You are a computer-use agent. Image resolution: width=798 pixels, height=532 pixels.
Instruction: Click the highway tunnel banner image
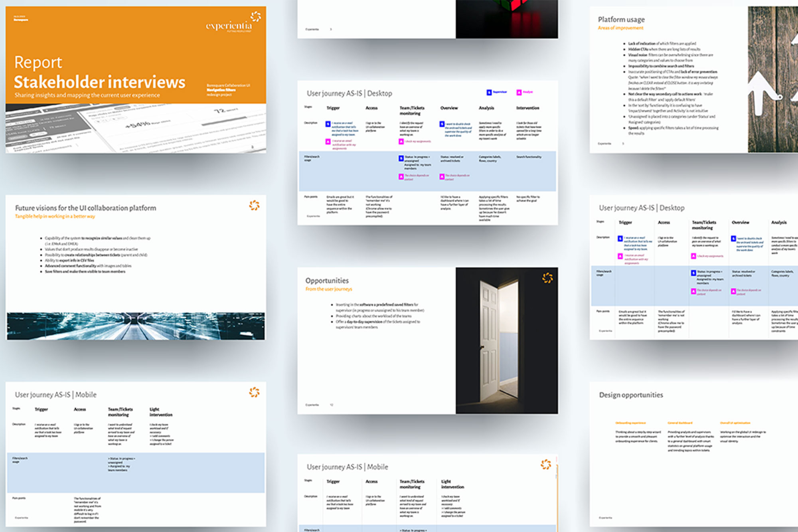pos(136,326)
